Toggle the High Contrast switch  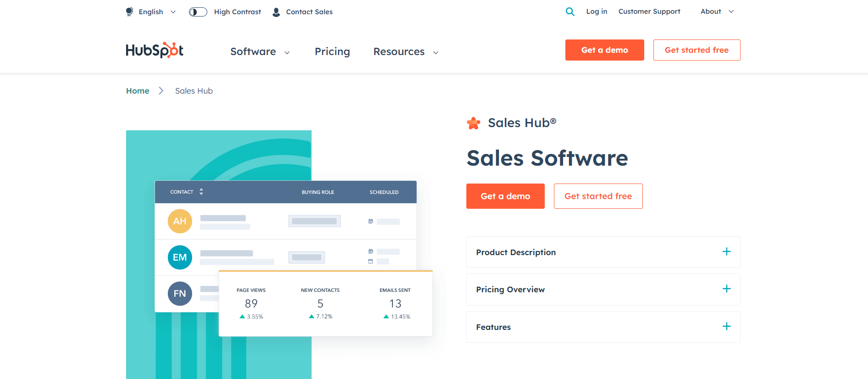pyautogui.click(x=198, y=12)
